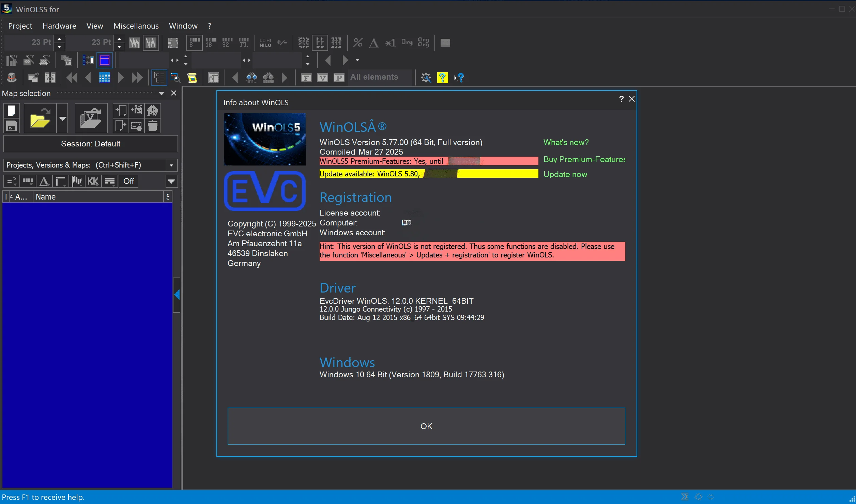This screenshot has height=504, width=856.
Task: Open Projects, Versions & Maps combo box
Action: (x=90, y=165)
